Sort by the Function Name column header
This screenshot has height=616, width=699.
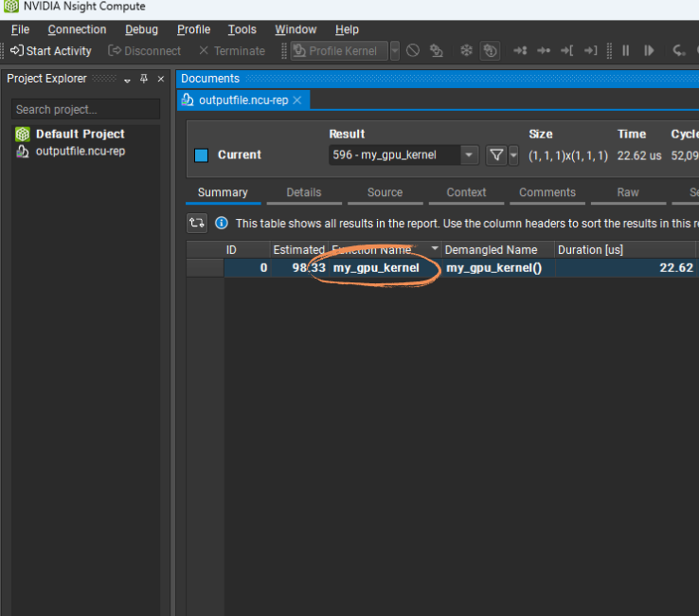pos(385,250)
